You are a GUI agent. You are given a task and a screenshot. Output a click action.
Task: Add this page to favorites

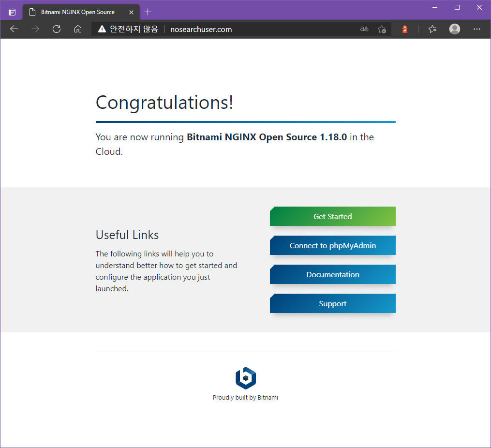382,29
